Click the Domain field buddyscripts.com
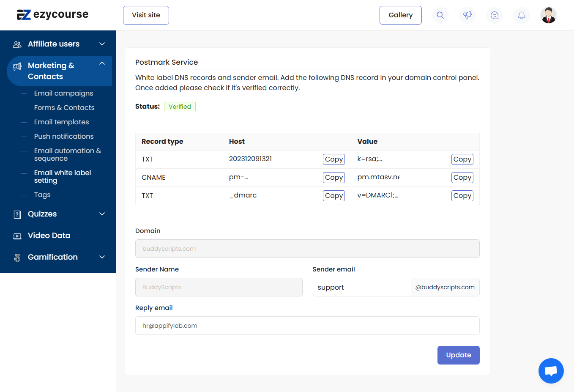 pyautogui.click(x=307, y=249)
